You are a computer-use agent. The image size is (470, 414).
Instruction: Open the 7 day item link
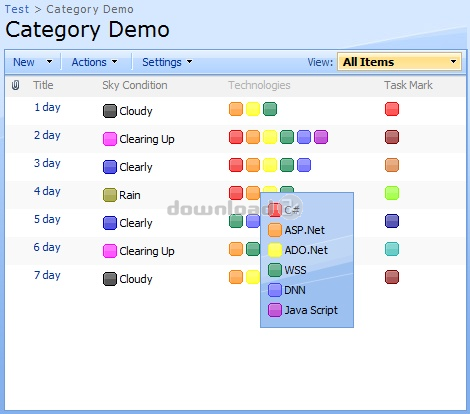(47, 275)
